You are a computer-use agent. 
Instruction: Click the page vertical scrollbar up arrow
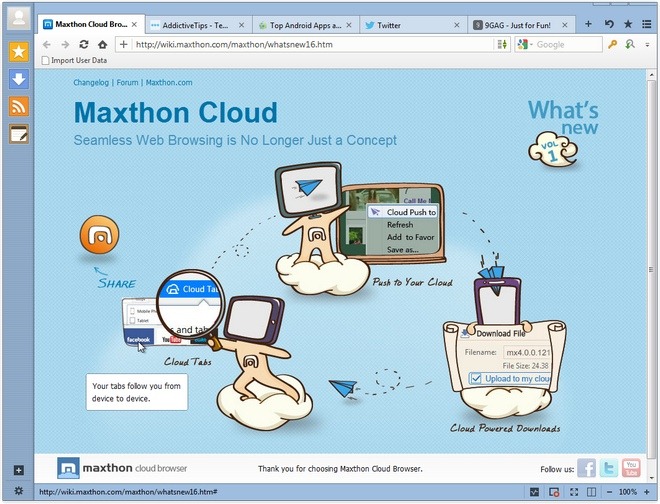point(652,75)
